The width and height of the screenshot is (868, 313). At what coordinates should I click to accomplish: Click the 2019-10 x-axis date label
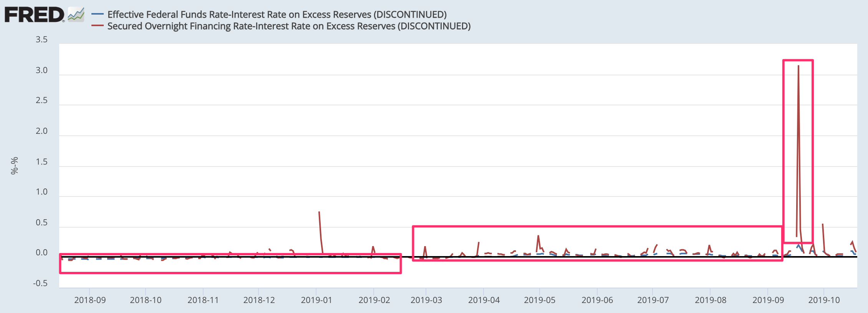point(824,300)
